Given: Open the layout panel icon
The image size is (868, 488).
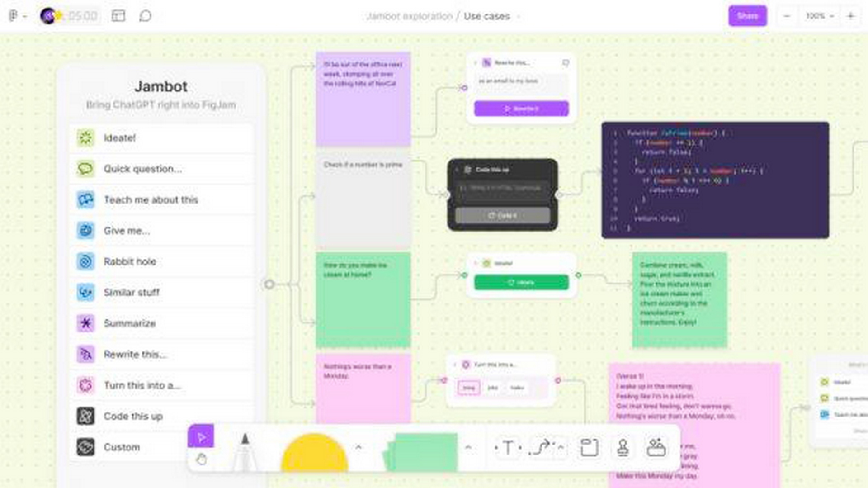Looking at the screenshot, I should coord(118,16).
